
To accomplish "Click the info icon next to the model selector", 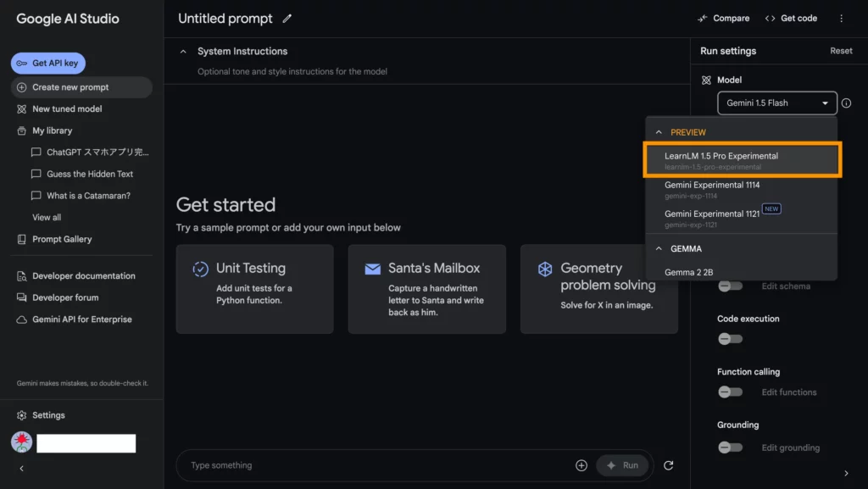I will (845, 103).
